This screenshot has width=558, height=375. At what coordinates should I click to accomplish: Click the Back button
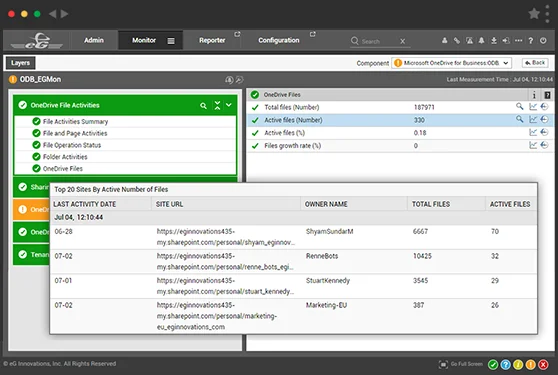pyautogui.click(x=535, y=63)
